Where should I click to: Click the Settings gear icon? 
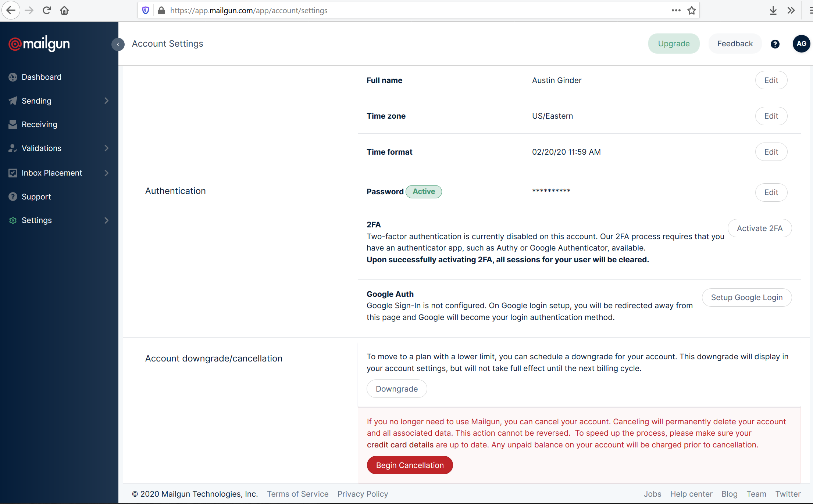pos(13,220)
